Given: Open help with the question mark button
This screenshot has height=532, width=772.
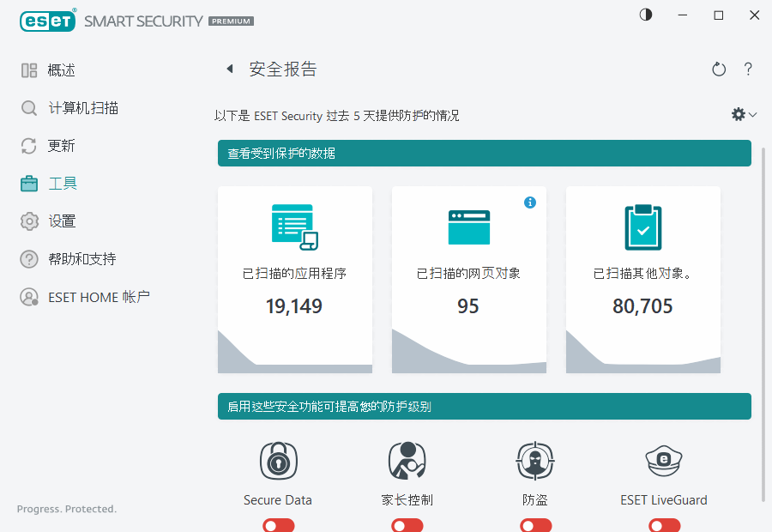Looking at the screenshot, I should [747, 69].
